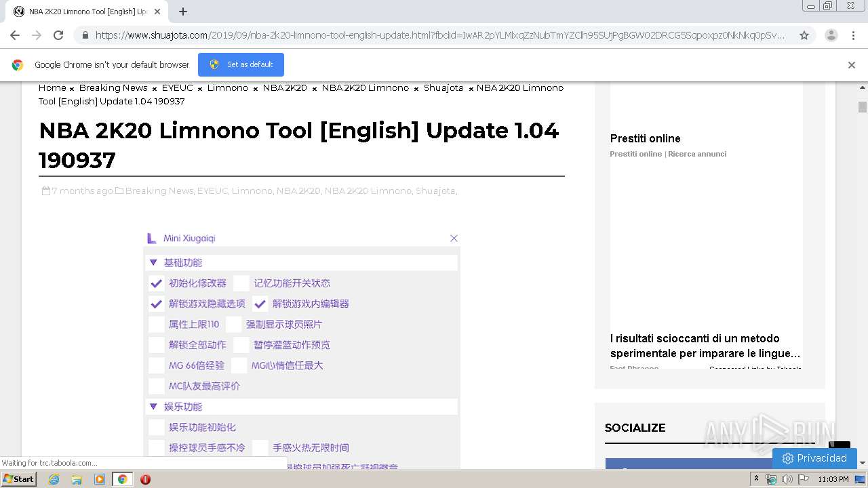Click the Chrome logo in the infobar
Screen dimensions: 868x488
point(18,65)
